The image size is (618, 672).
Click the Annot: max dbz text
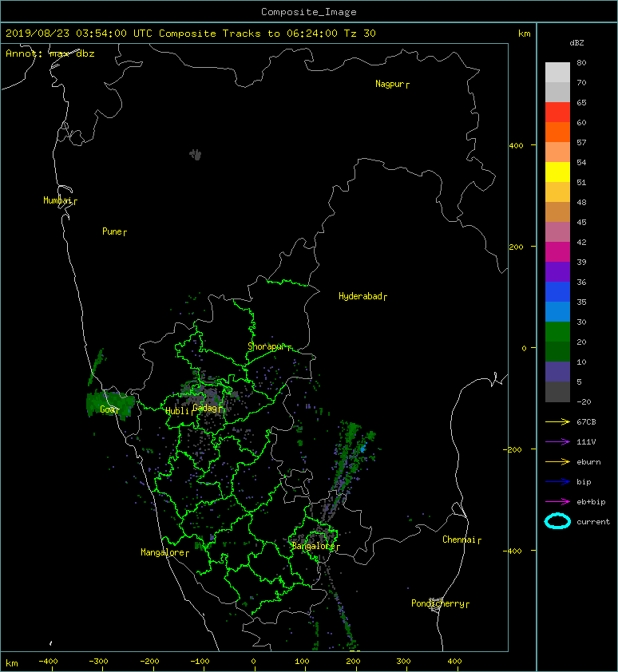coord(50,53)
